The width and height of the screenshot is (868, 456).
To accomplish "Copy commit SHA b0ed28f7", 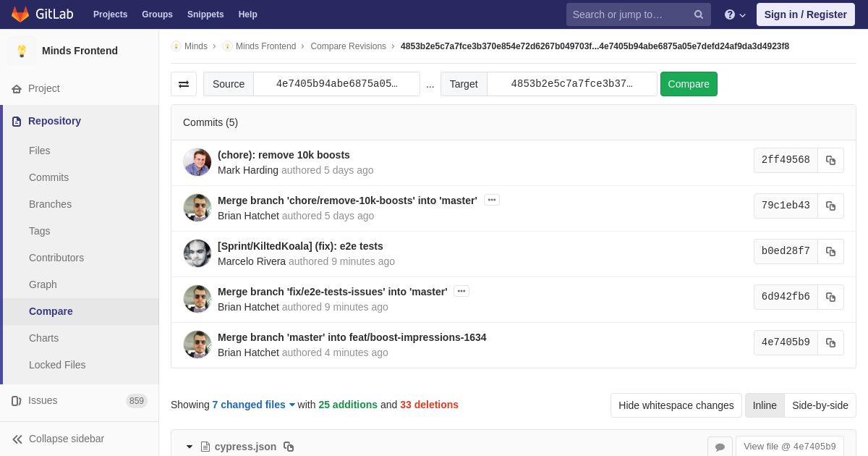I will (x=830, y=252).
